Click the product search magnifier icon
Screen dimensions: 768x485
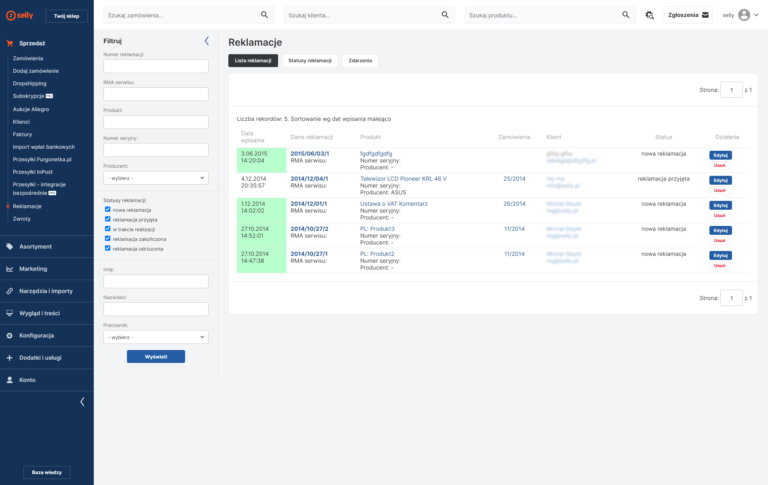coord(626,16)
